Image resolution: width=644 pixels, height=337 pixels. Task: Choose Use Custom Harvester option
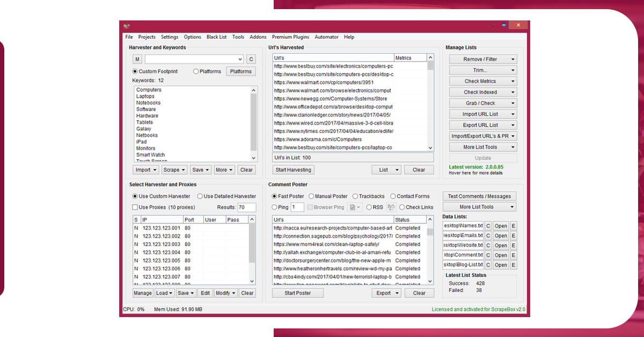(135, 196)
